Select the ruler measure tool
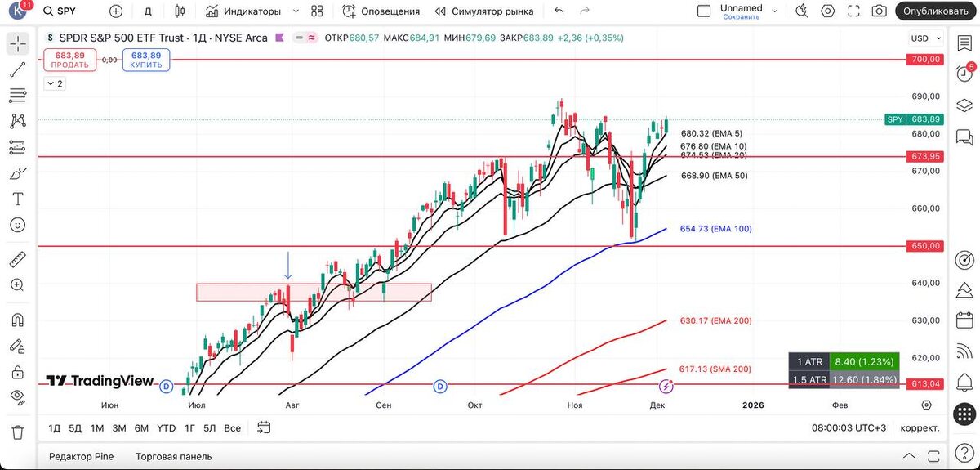Screen dimensions: 980x470 (x=18, y=260)
